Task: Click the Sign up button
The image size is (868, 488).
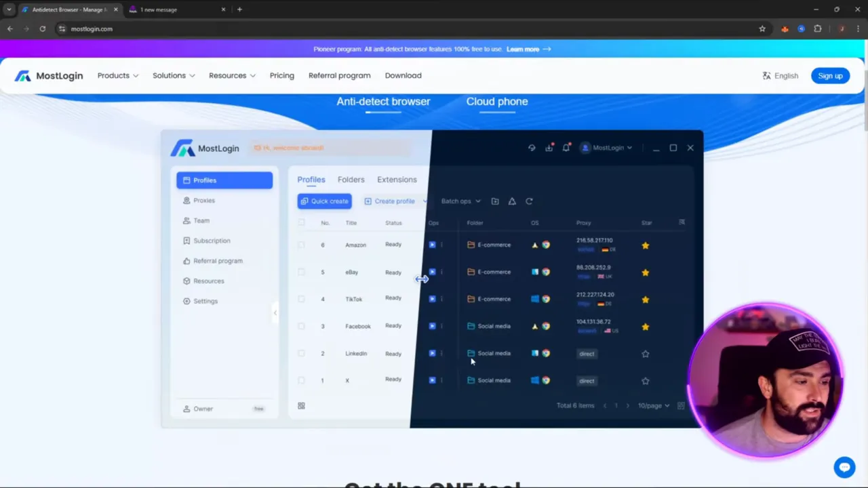Action: (x=830, y=75)
